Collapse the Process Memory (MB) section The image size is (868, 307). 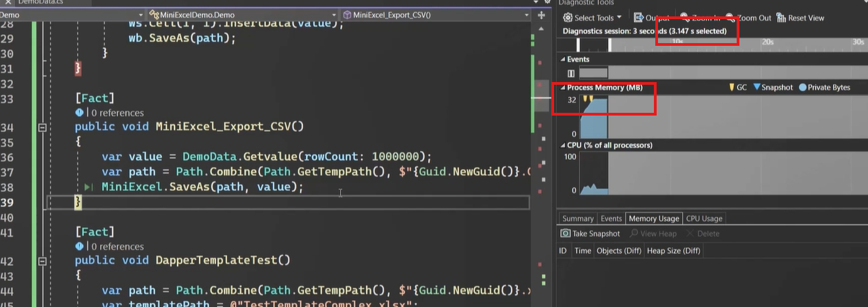coord(563,88)
